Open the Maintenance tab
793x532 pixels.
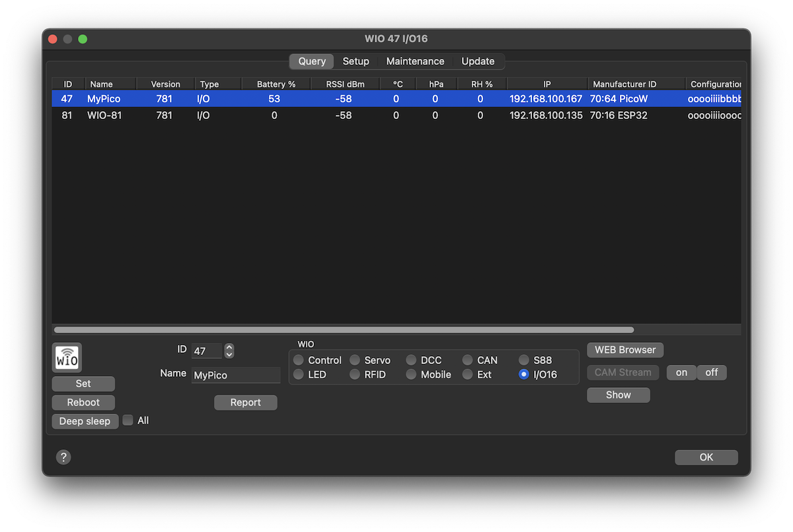click(x=415, y=61)
